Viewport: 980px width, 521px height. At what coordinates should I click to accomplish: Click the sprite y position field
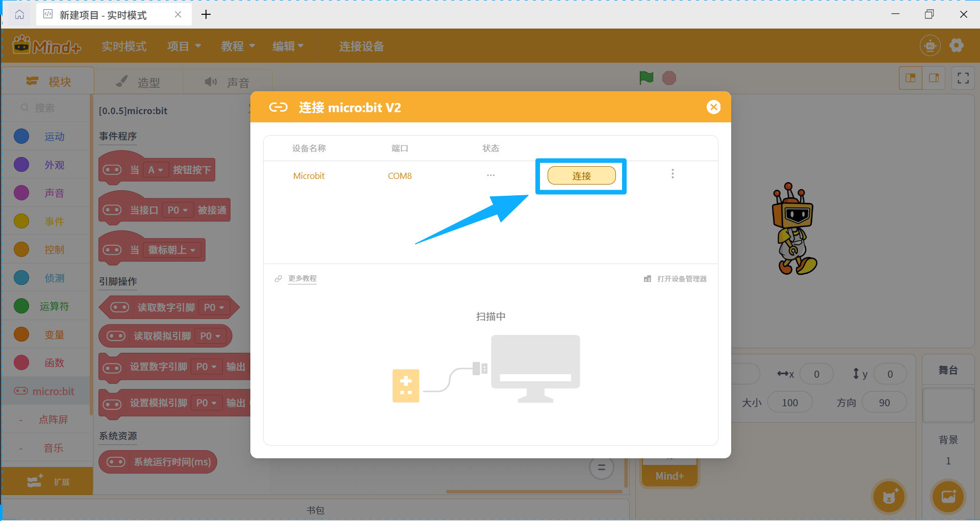(x=890, y=374)
